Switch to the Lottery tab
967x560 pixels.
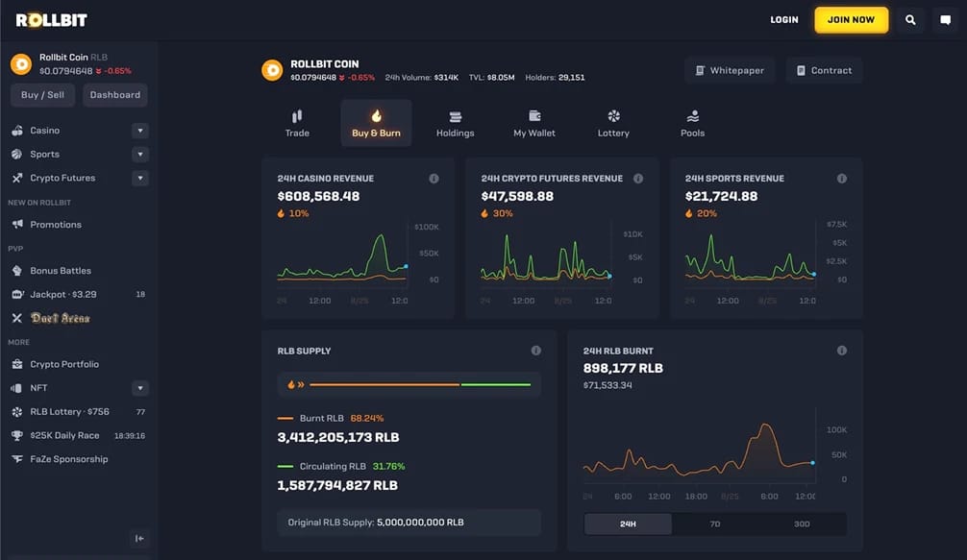613,123
